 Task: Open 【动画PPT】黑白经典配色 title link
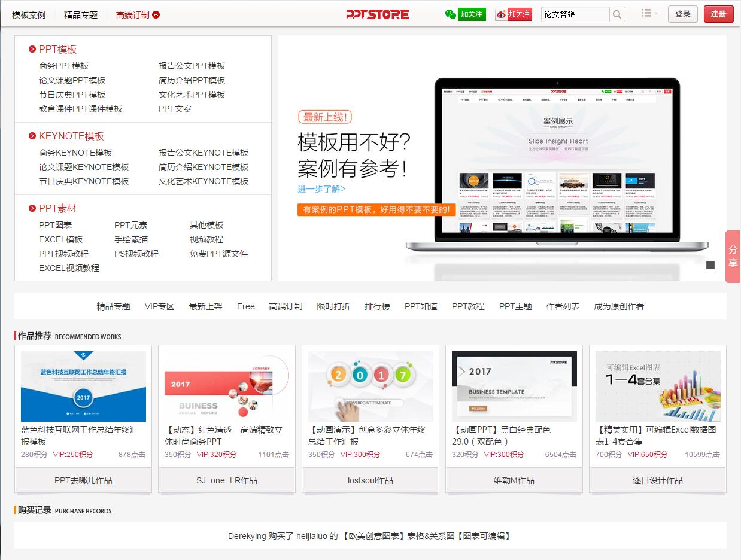pyautogui.click(x=502, y=436)
